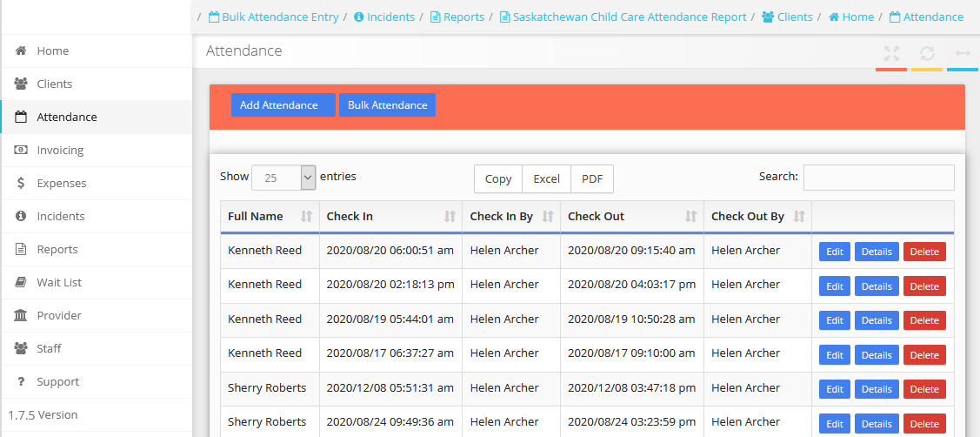Screen dimensions: 980x437
Task: Click the refresh icon in Attendance header
Action: tap(927, 53)
